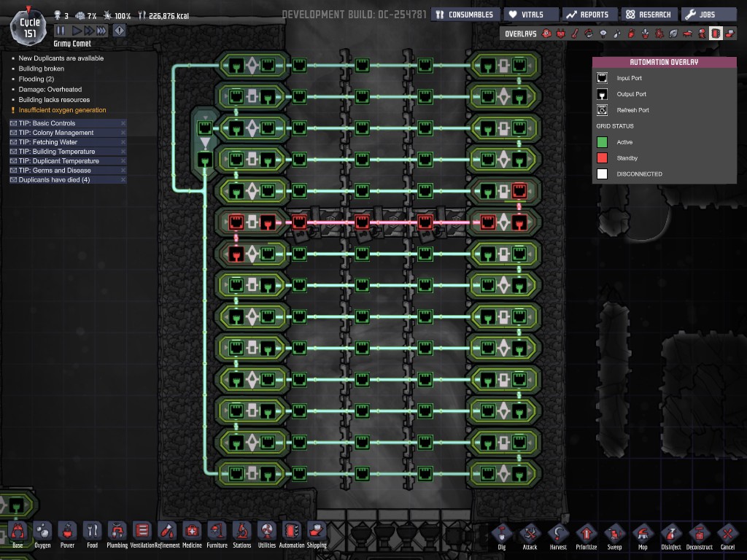
Task: Open the Duplicants have died notification
Action: tap(55, 179)
